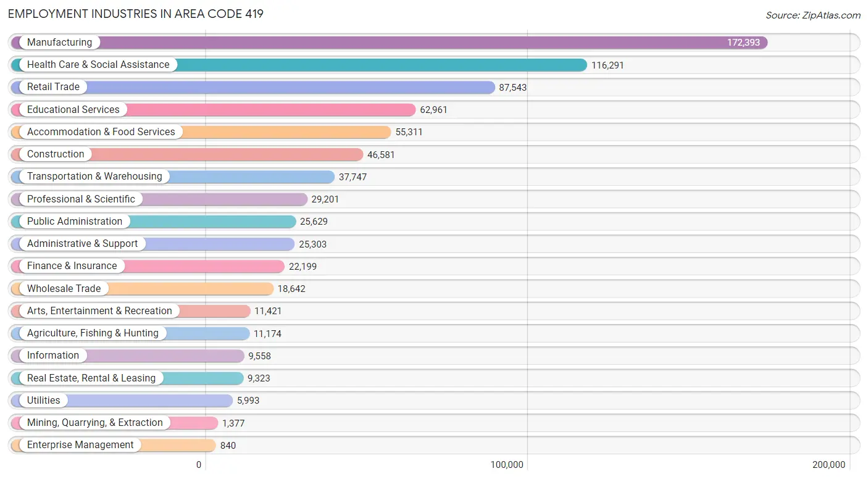This screenshot has width=868, height=479.
Task: Click the Health Care & Social Assistance label
Action: [x=98, y=64]
